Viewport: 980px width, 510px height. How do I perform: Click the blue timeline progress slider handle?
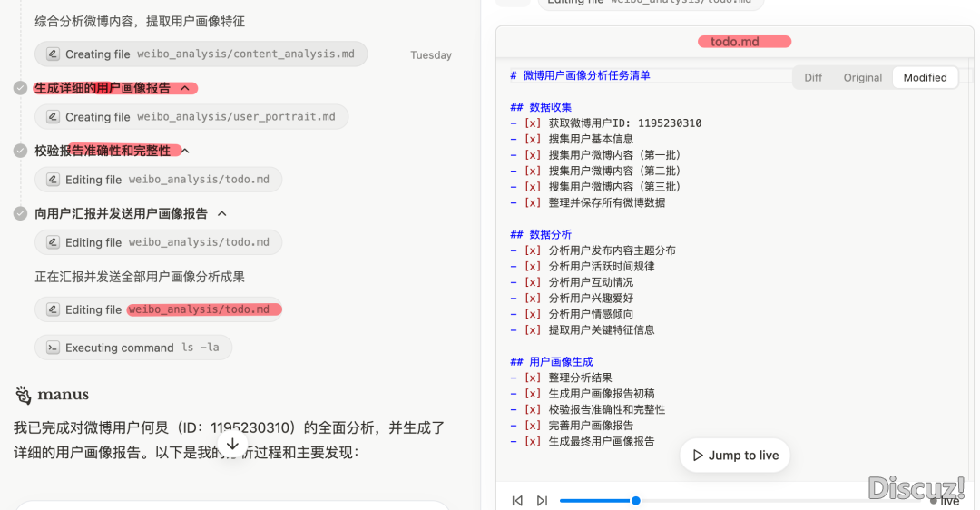coord(635,501)
